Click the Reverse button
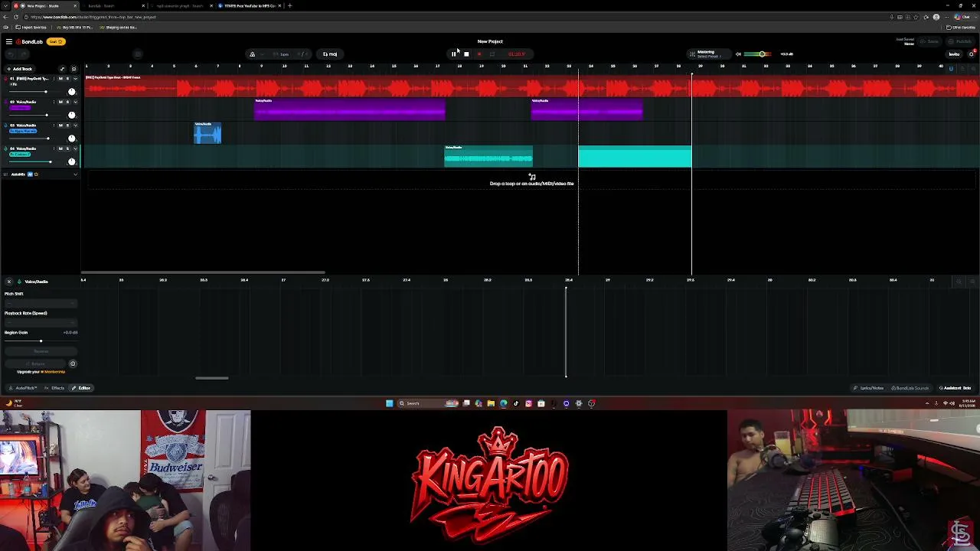The image size is (980, 551). [41, 351]
